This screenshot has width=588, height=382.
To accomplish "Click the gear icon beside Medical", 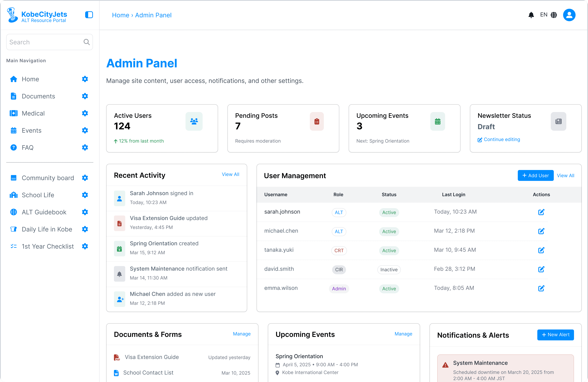I will click(85, 113).
